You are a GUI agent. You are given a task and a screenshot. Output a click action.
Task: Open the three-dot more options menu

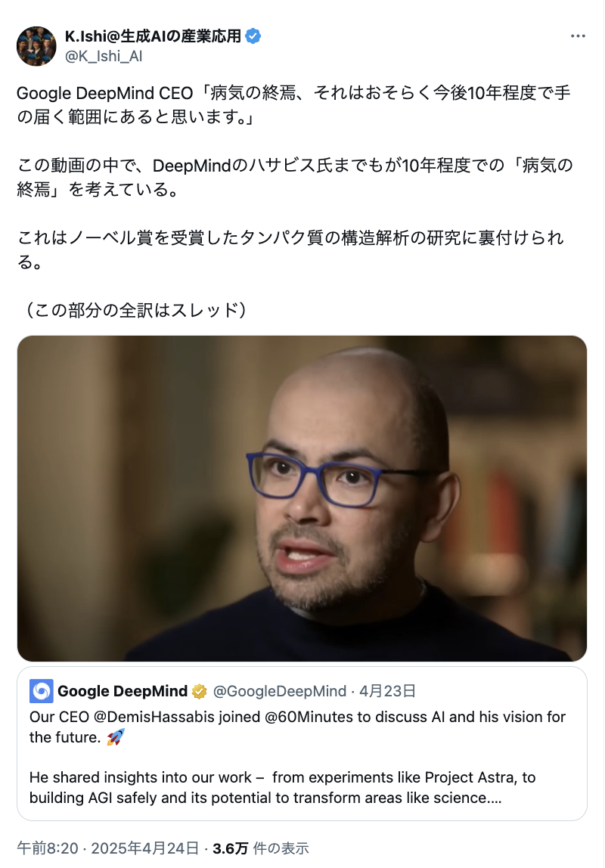click(x=578, y=36)
